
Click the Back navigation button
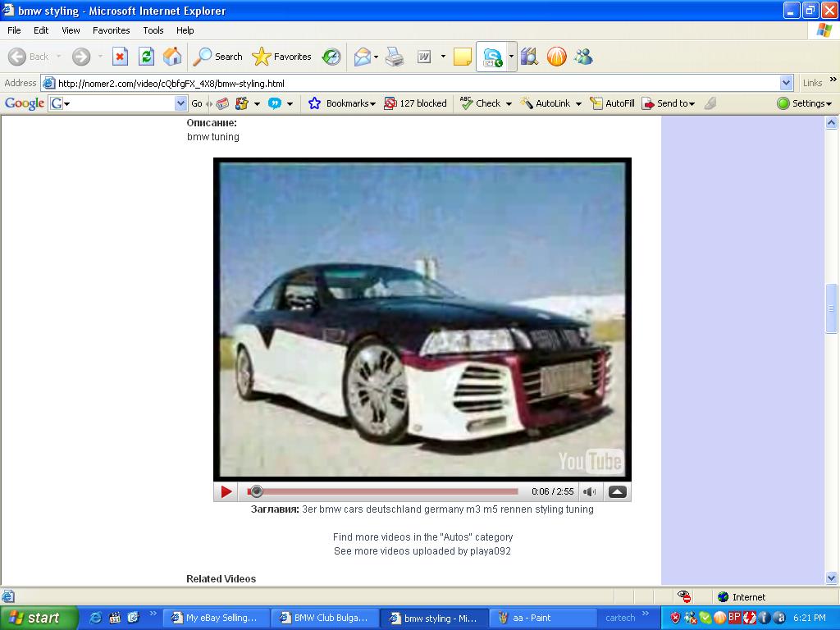point(29,57)
